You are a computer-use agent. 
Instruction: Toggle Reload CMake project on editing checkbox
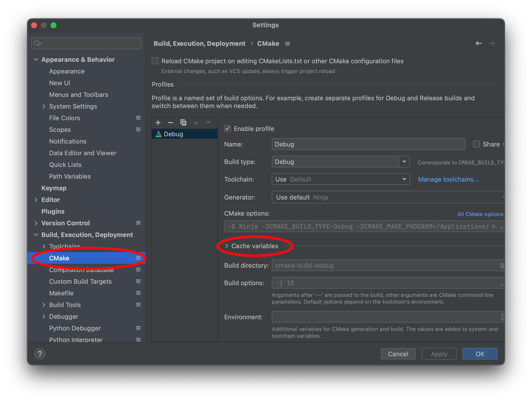tap(155, 61)
